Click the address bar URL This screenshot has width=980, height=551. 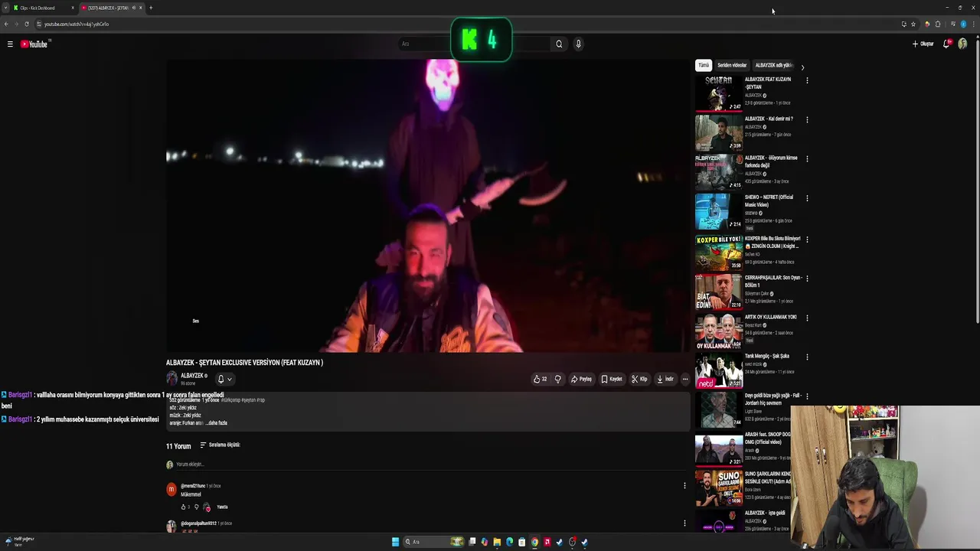pos(77,24)
